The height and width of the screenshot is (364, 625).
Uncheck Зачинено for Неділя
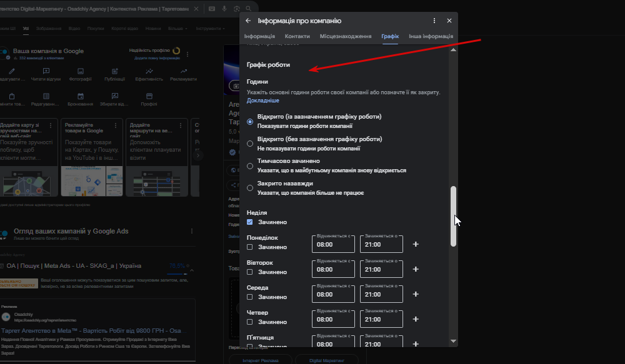click(x=249, y=222)
